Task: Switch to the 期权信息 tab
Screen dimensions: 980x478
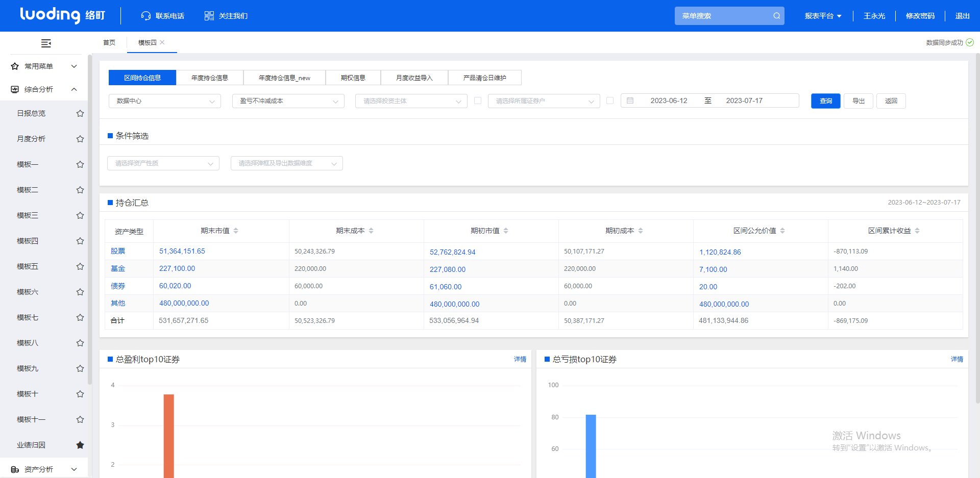Action: pyautogui.click(x=353, y=78)
